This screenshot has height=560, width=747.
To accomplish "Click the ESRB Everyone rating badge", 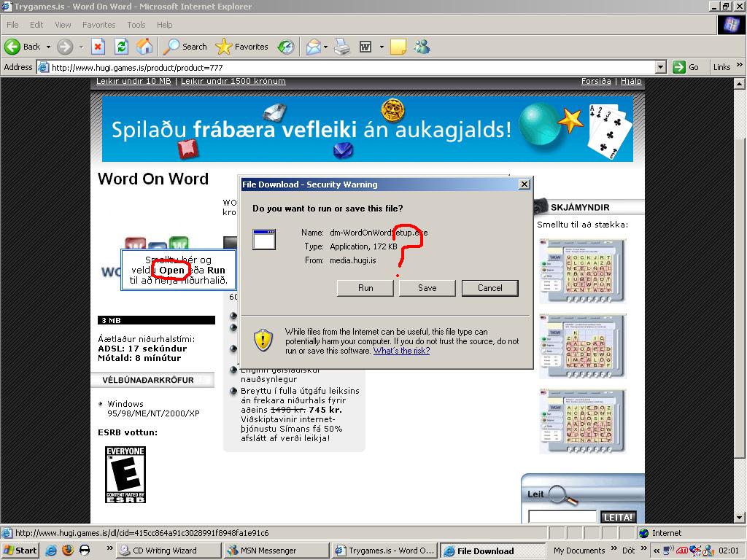I will coord(125,474).
